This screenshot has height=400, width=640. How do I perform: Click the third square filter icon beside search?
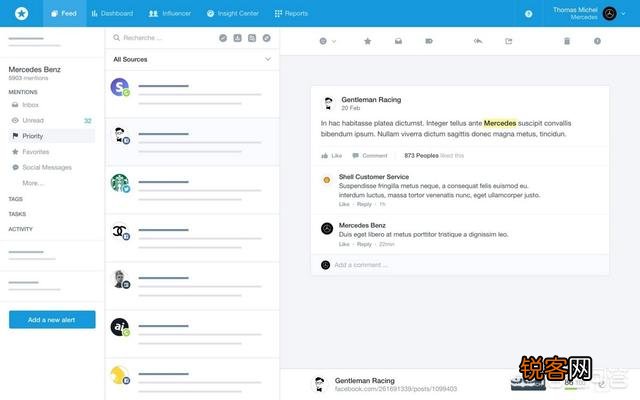(252, 38)
